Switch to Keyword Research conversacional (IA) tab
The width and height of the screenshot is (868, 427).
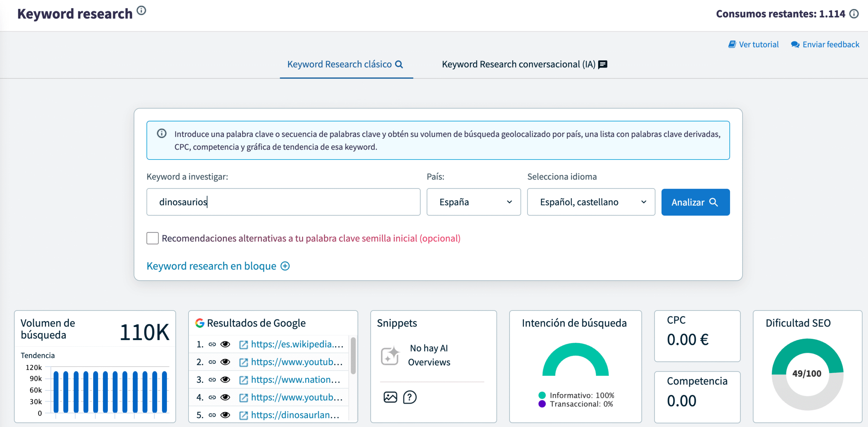point(524,64)
